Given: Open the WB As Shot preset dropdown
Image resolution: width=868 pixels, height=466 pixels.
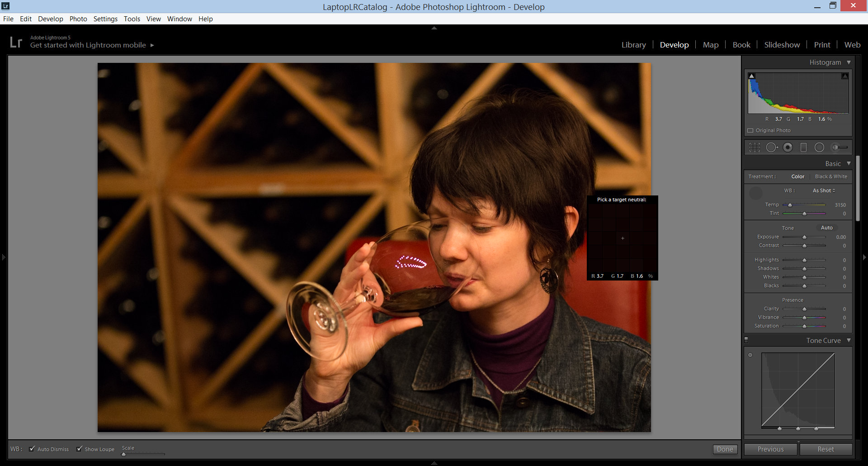Looking at the screenshot, I should [824, 190].
